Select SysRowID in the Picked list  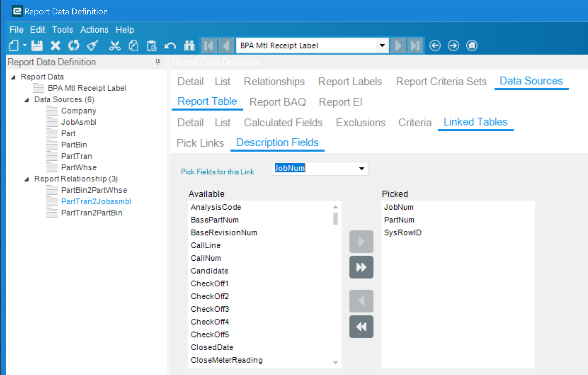[402, 233]
